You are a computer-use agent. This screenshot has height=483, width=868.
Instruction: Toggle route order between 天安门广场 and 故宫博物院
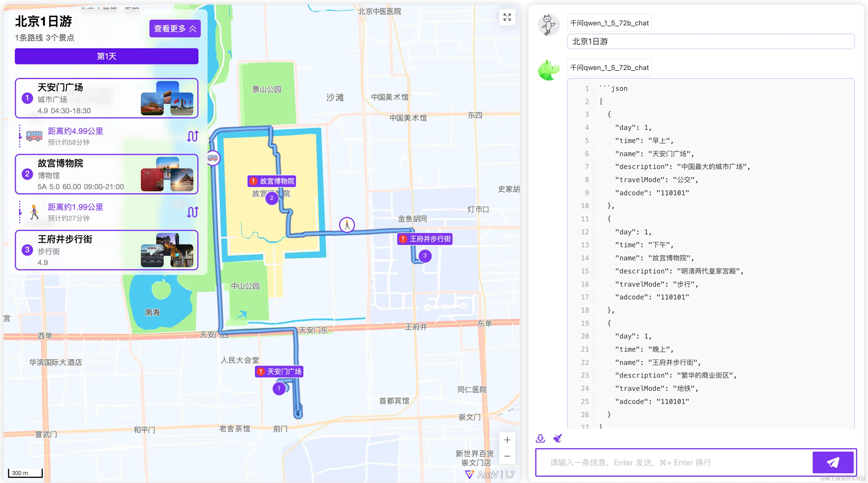tap(192, 136)
